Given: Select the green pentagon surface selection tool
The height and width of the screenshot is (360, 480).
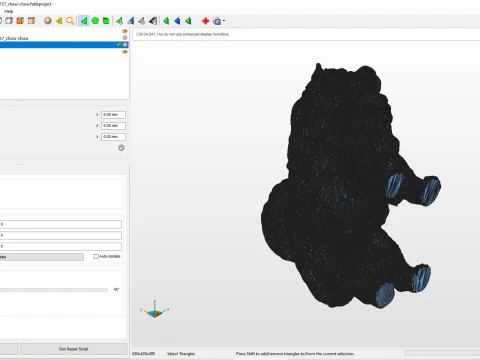Looking at the screenshot, I should click(x=95, y=21).
